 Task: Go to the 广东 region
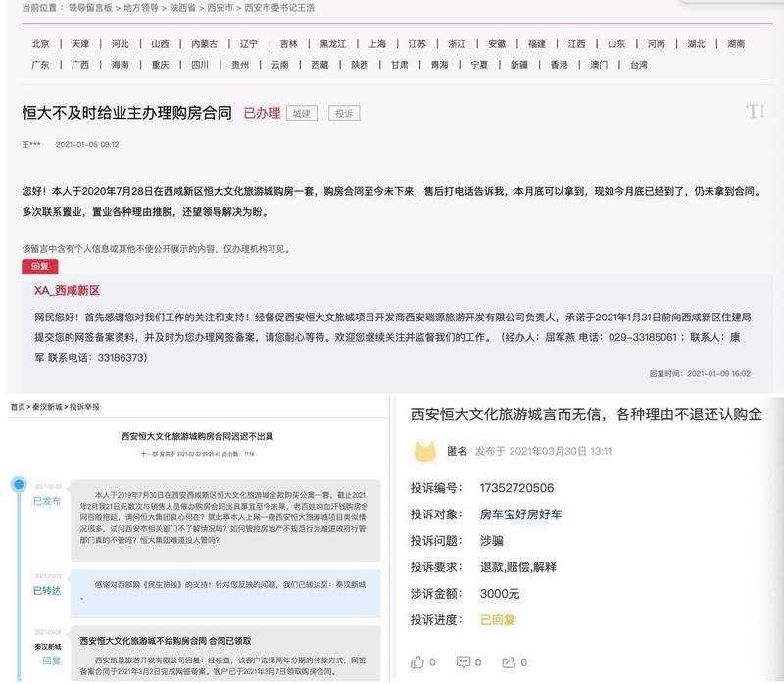(x=41, y=65)
